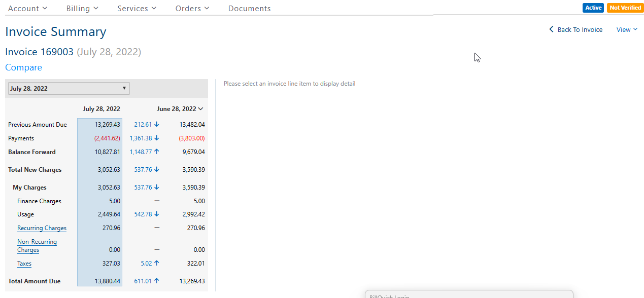Select the Taxes line item

(24, 264)
